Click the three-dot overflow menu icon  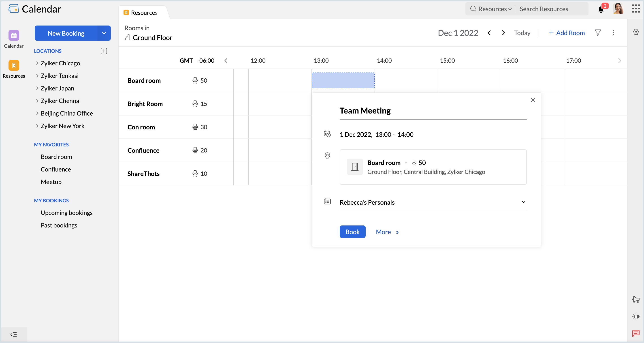coord(613,33)
